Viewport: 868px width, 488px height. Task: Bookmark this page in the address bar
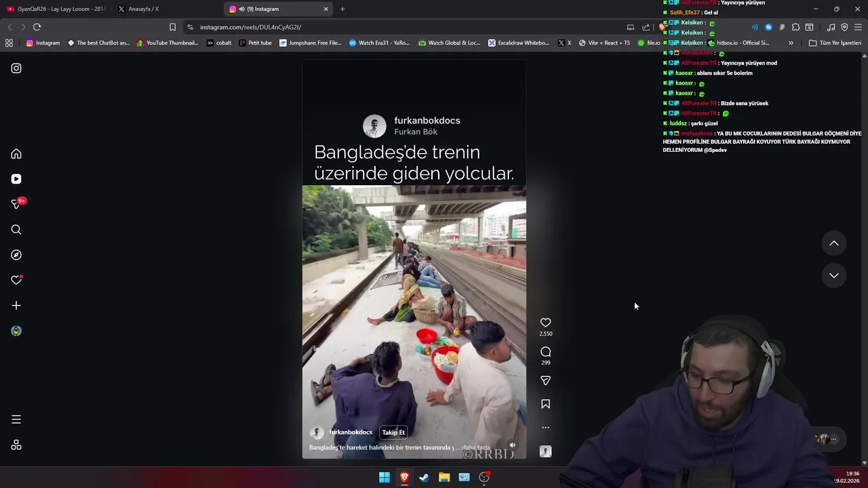172,27
